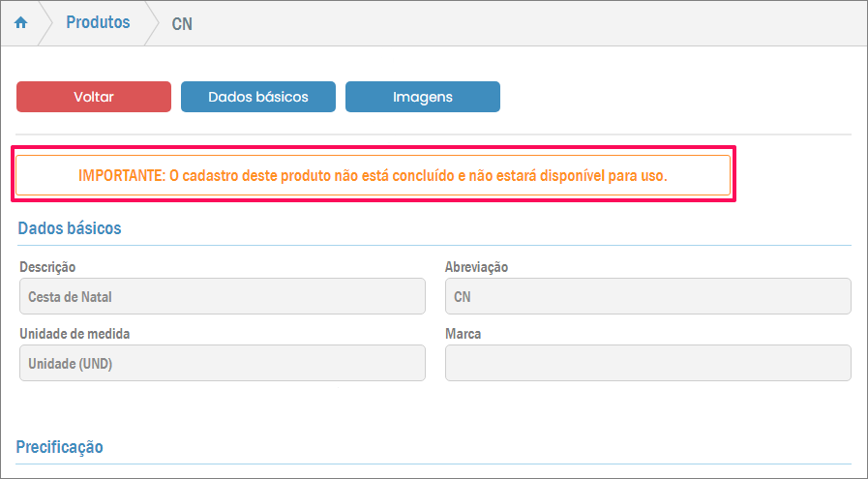The width and height of the screenshot is (868, 479).
Task: Open the Produtos breadcrumb link
Action: pyautogui.click(x=98, y=22)
